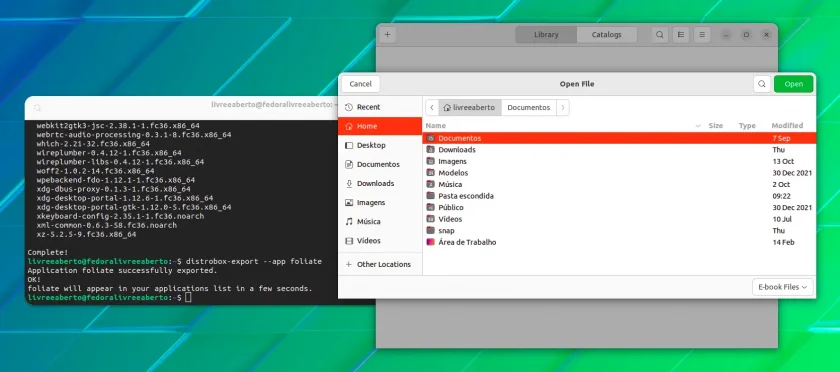The width and height of the screenshot is (840, 372).
Task: Cancel the Open File dialog
Action: [361, 84]
